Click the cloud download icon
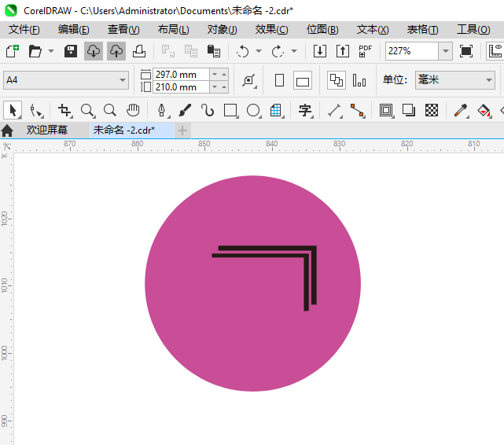504x445 pixels. pos(94,51)
